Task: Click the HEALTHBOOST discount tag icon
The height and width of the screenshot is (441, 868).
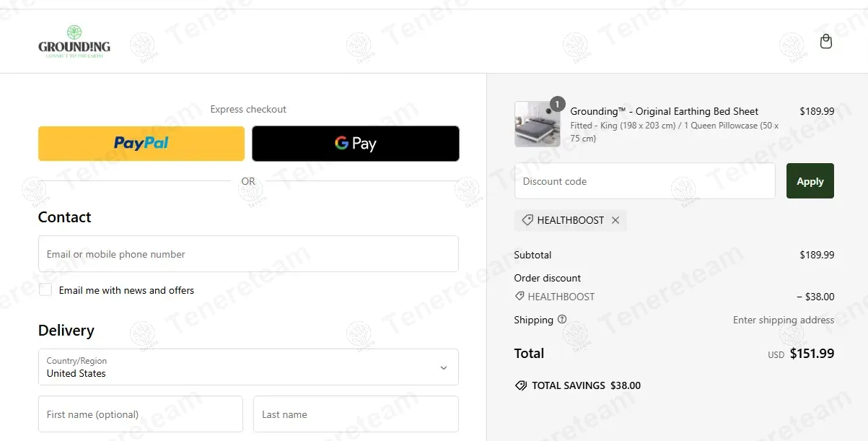Action: [x=527, y=220]
